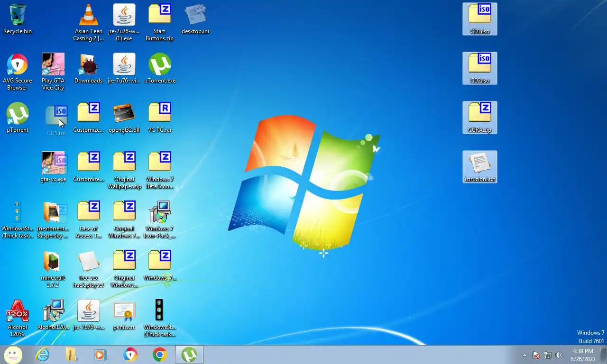Select the uTorrent.exe file
Screen dimensions: 607x364
click(x=160, y=68)
